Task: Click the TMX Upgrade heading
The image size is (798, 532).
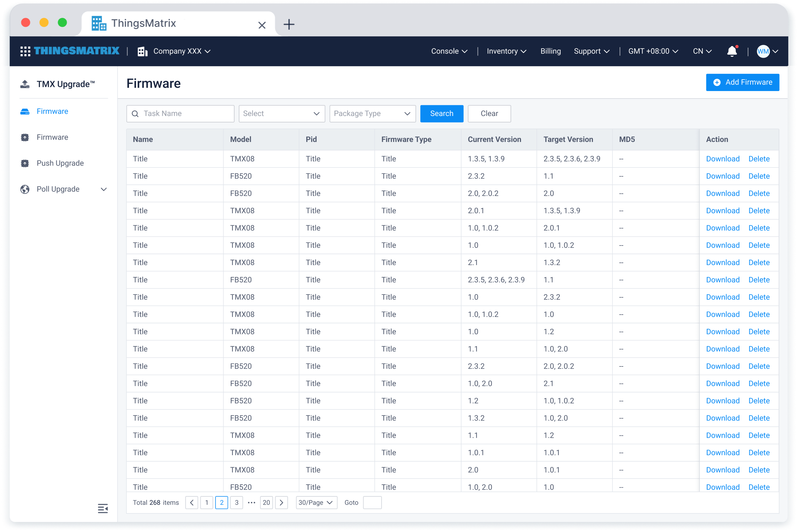Action: (x=65, y=84)
